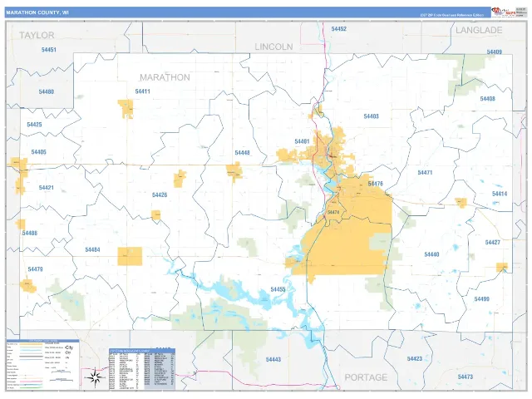Screen dimensions: 532x399
Task: Click the map legend box
Action: point(42,364)
